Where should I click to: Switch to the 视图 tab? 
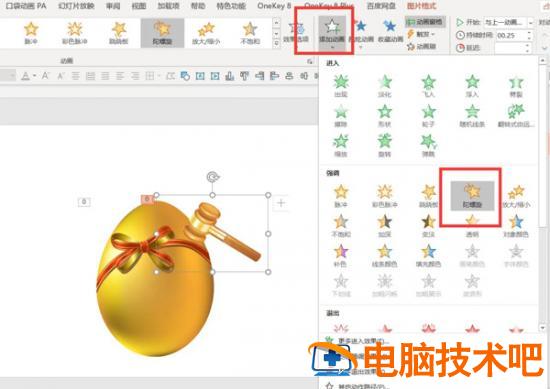[x=139, y=6]
